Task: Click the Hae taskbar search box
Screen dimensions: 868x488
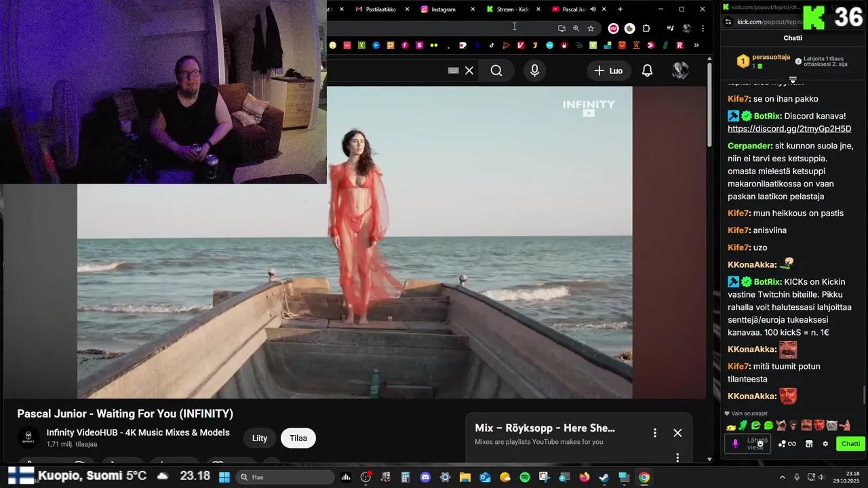Action: tap(285, 477)
